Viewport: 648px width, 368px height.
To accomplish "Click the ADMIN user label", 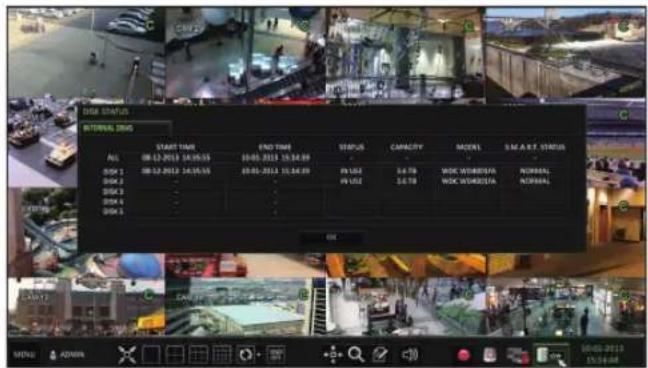I will pyautogui.click(x=72, y=355).
